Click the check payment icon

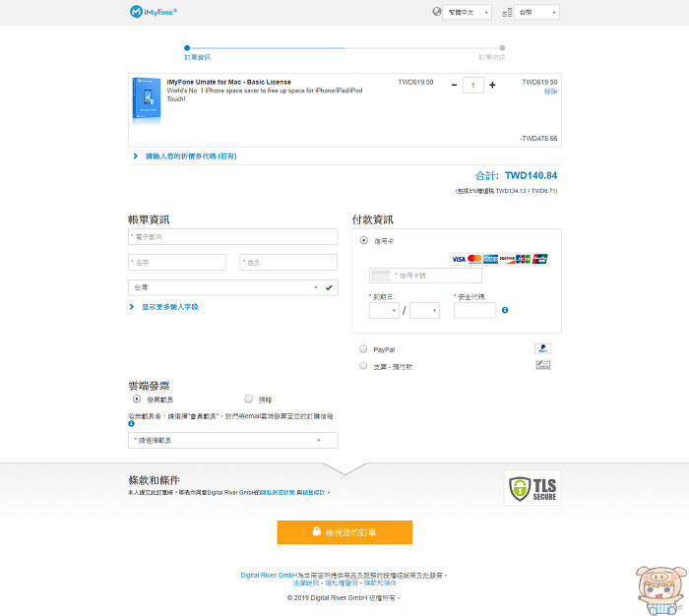543,365
